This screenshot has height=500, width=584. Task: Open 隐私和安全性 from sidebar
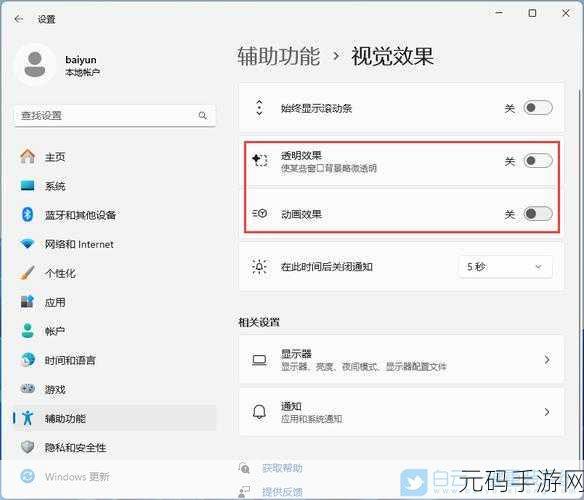click(x=115, y=447)
